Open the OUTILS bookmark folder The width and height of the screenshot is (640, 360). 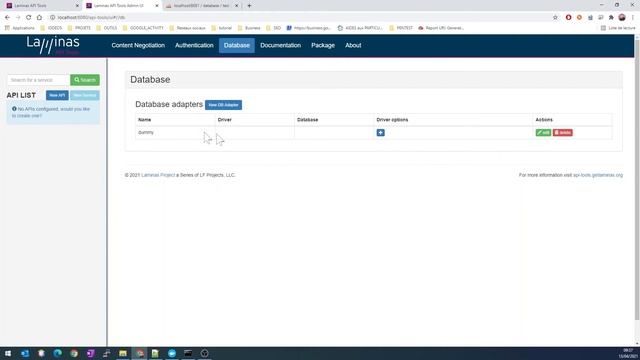tap(107, 28)
